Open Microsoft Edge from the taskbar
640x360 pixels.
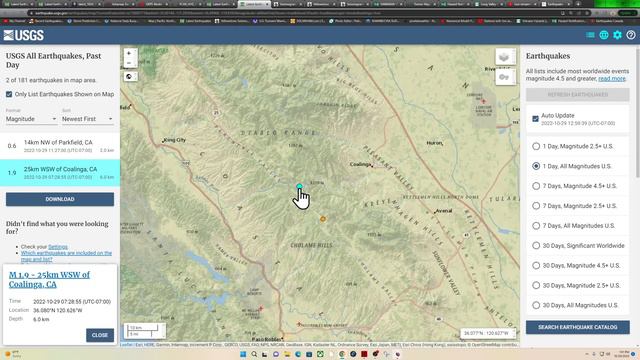coord(298,354)
